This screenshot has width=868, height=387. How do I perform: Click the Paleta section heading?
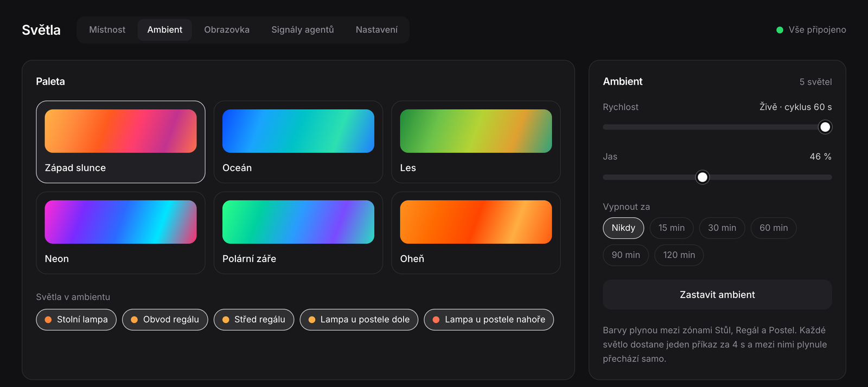(x=50, y=81)
